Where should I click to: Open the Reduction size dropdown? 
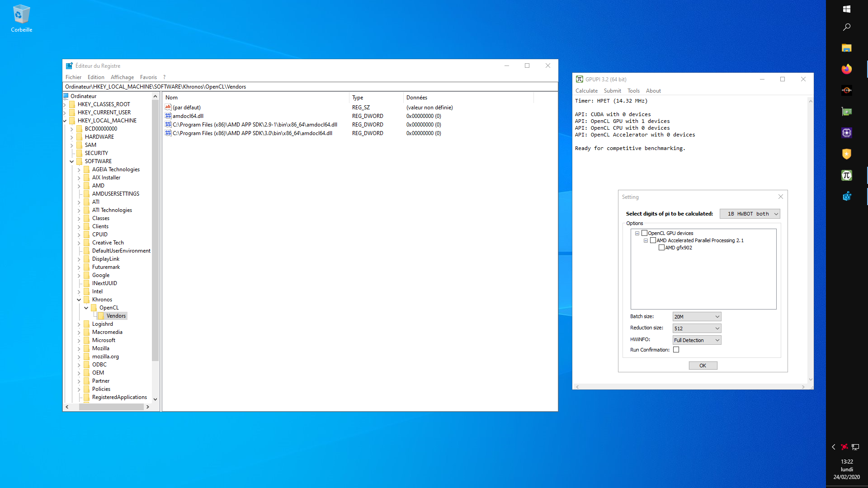pos(697,328)
